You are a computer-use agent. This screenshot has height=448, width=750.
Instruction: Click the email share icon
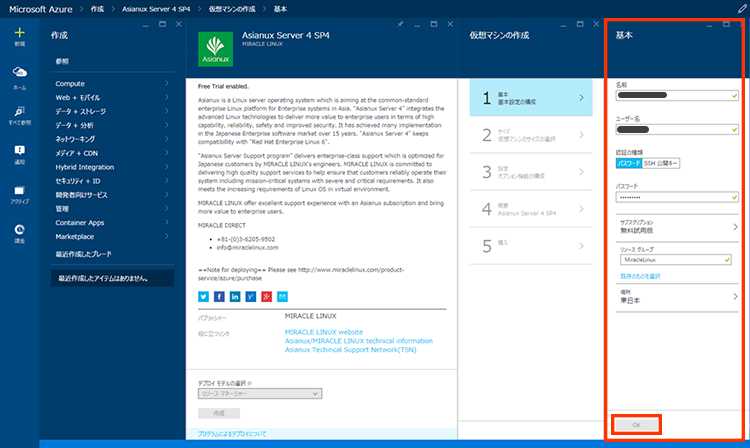coord(282,297)
